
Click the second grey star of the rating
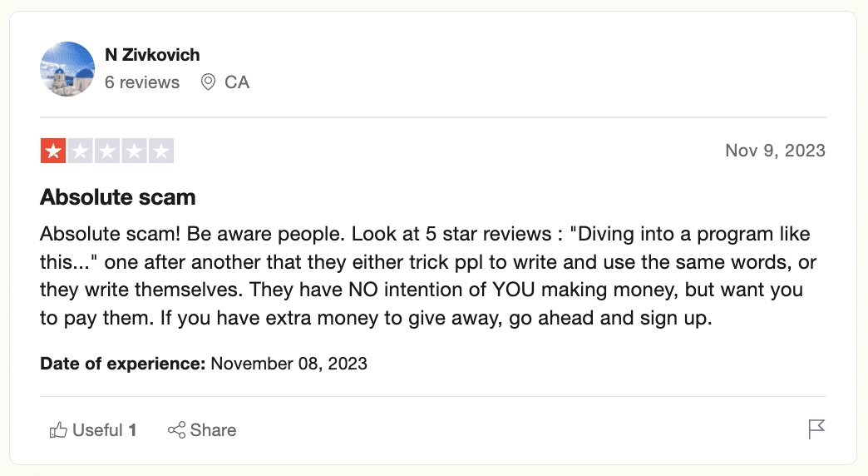click(81, 151)
